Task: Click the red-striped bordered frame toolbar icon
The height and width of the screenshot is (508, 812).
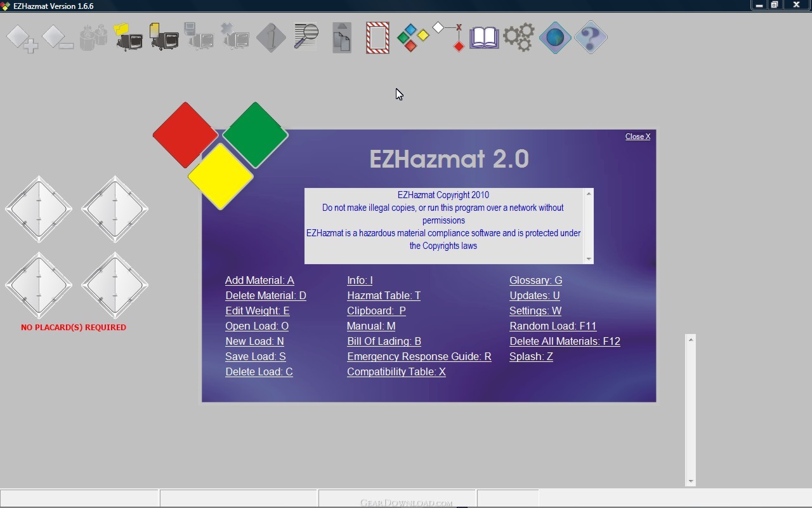Action: click(x=377, y=37)
